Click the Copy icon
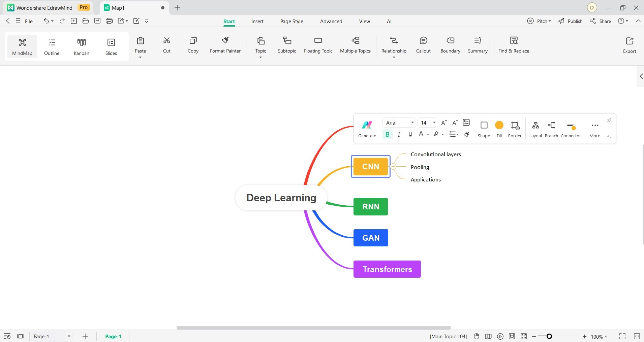This screenshot has width=644, height=342. [193, 41]
